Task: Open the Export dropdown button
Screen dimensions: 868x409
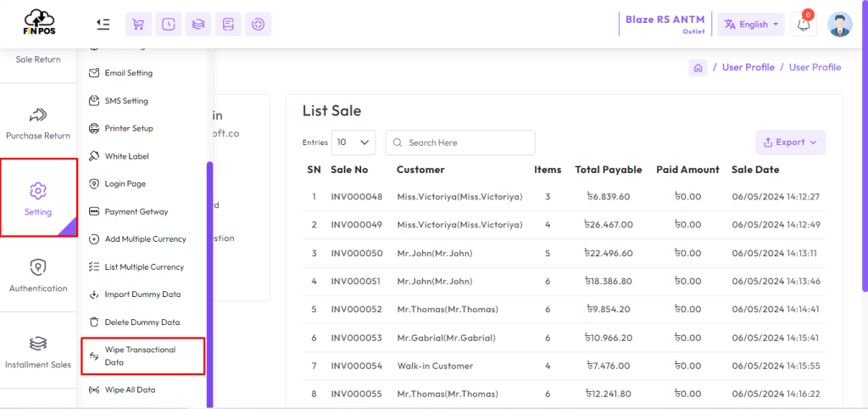Action: 791,143
